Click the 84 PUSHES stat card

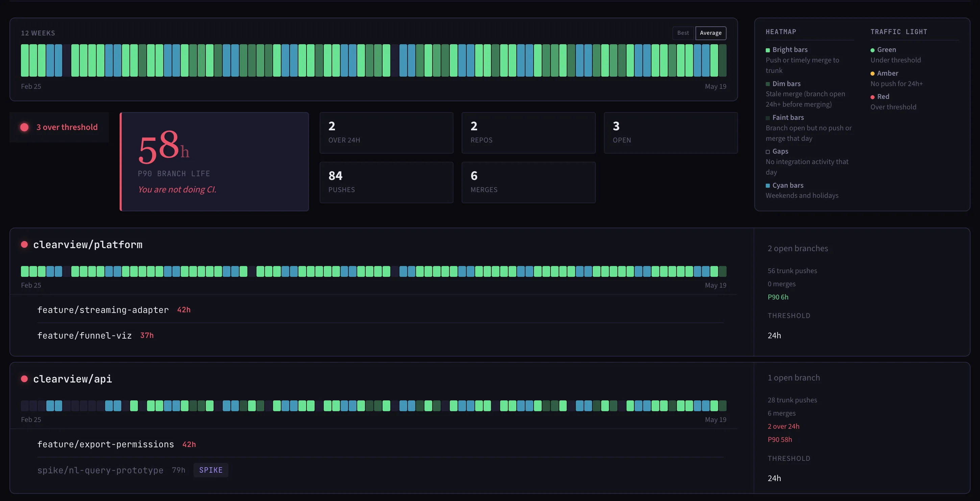click(x=387, y=182)
